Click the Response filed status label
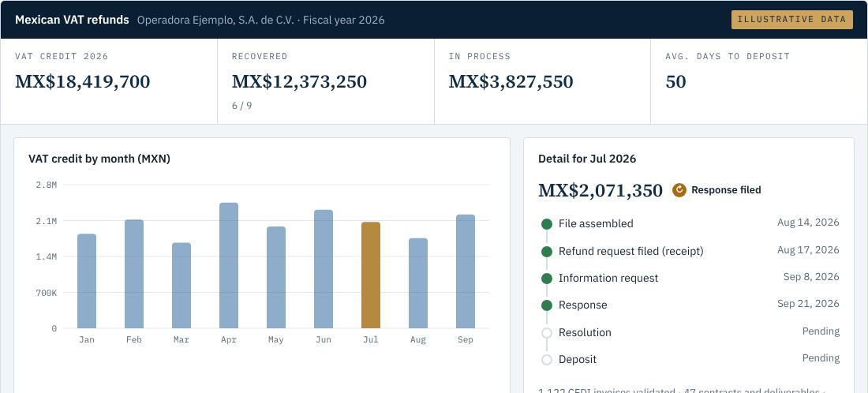Image resolution: width=868 pixels, height=393 pixels. coord(726,190)
